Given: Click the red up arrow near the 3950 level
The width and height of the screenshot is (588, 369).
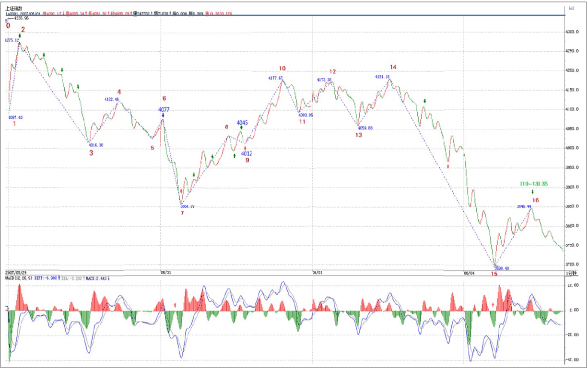Looking at the screenshot, I should point(447,166).
